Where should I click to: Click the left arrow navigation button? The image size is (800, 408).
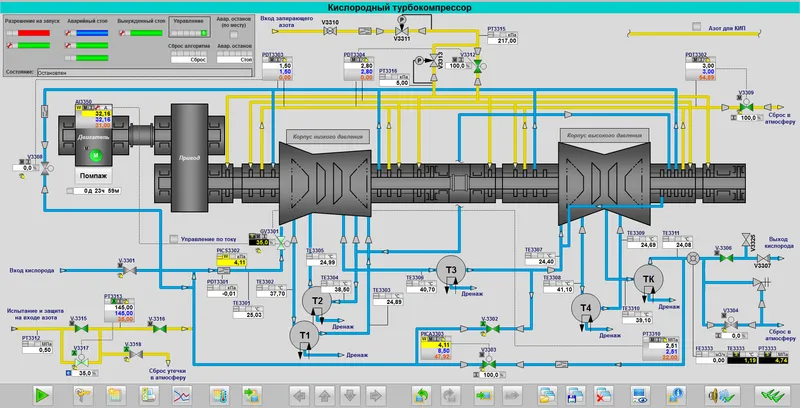pyautogui.click(x=300, y=395)
